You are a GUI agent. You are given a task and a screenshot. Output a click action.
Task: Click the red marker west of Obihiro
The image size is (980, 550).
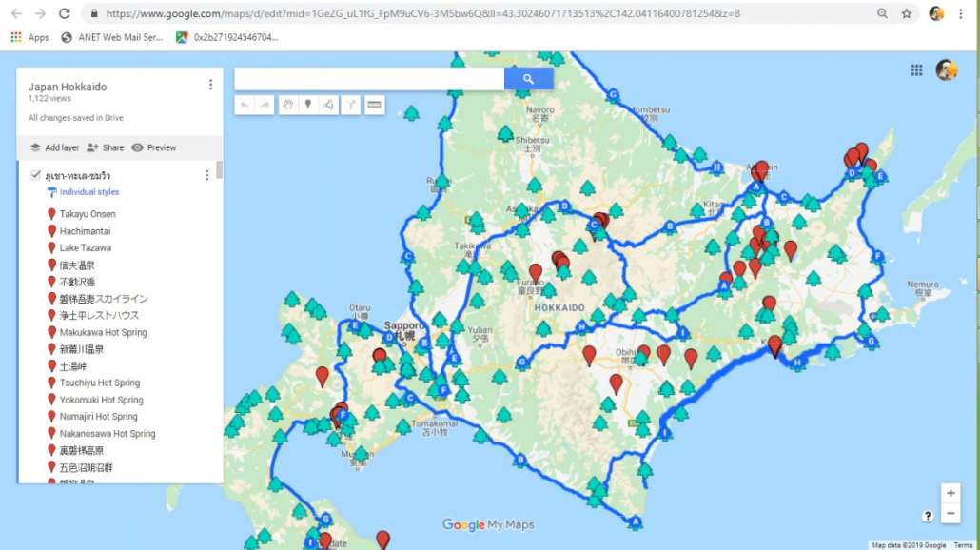[x=589, y=356]
